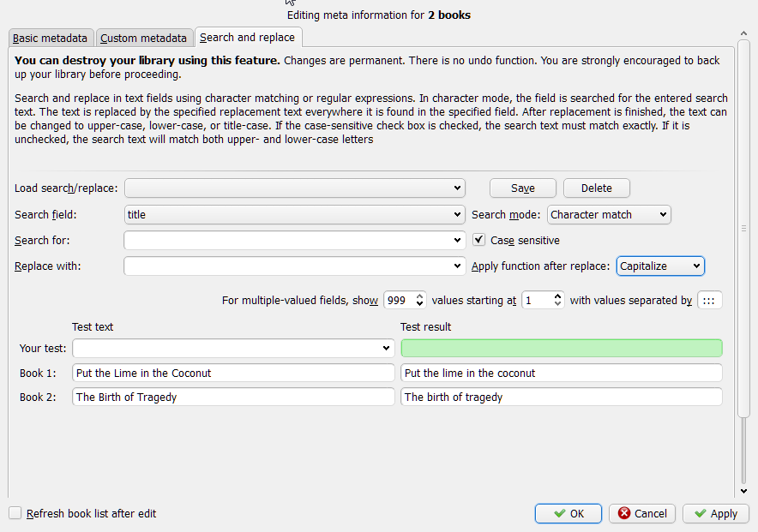Select the Search and replace tab
The image size is (758, 532).
coord(247,37)
